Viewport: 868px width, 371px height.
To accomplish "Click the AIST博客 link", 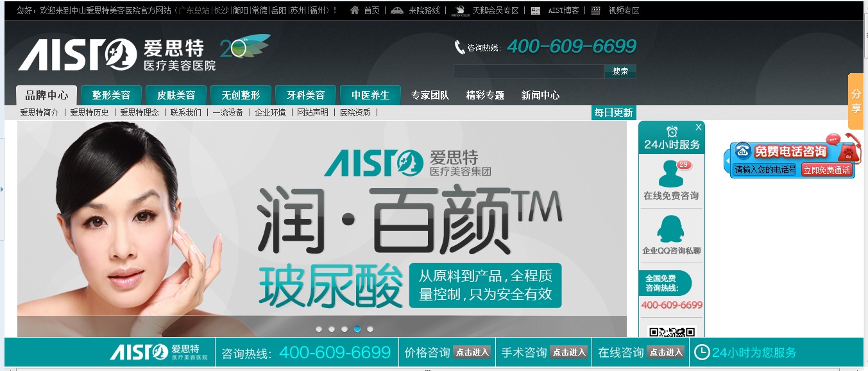I will pyautogui.click(x=563, y=10).
